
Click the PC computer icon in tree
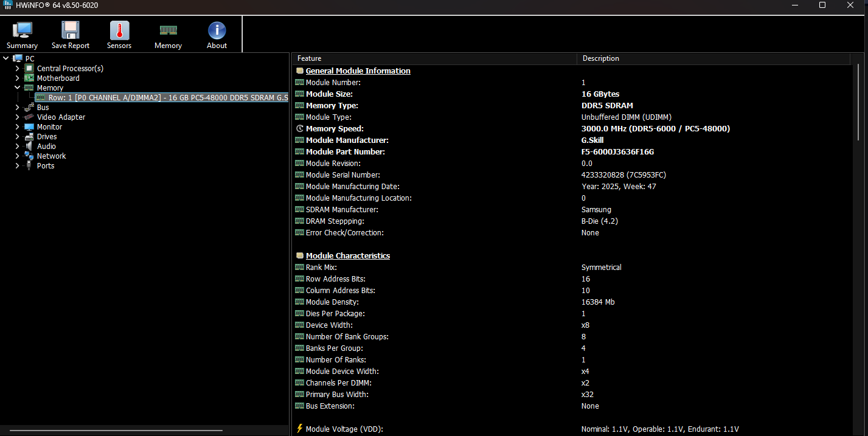(17, 58)
